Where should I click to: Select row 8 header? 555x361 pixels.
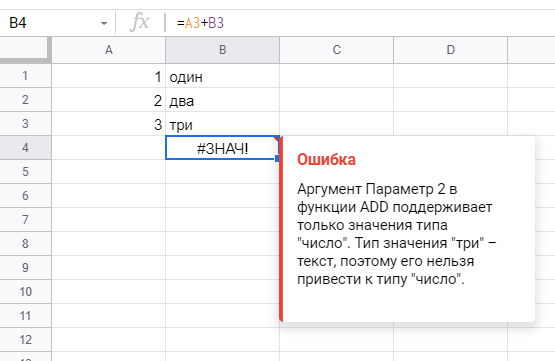[x=25, y=244]
